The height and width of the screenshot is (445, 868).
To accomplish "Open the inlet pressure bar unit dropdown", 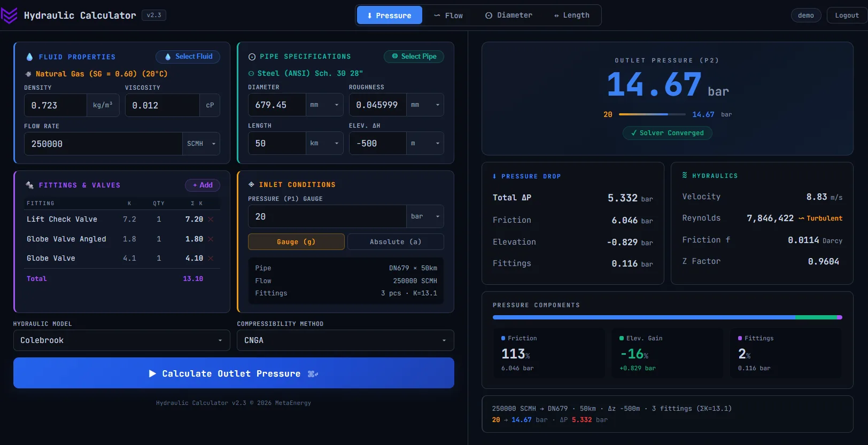I will (425, 216).
